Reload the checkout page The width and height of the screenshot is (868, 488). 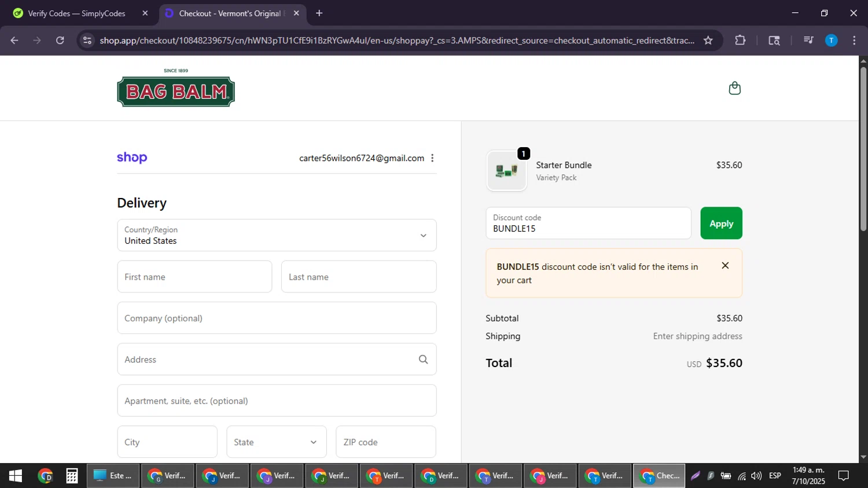60,41
